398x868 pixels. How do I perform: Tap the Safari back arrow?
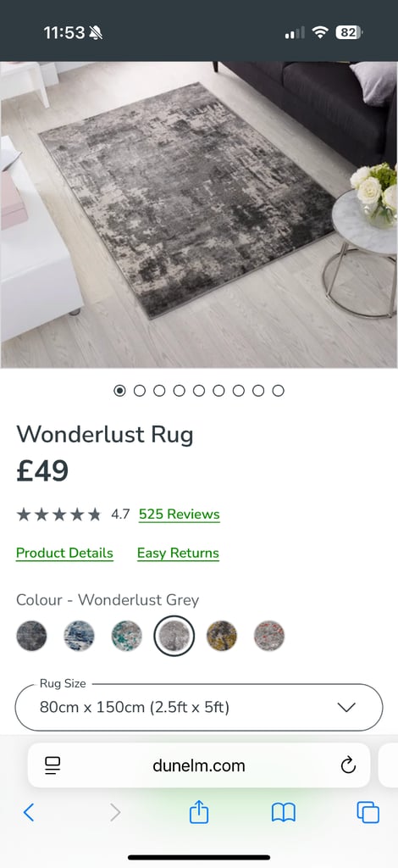coord(29,812)
